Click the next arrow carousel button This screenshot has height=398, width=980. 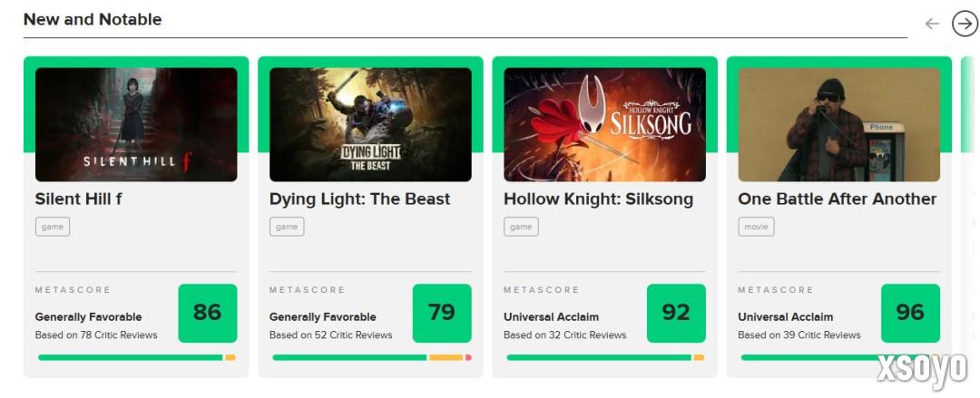(965, 24)
